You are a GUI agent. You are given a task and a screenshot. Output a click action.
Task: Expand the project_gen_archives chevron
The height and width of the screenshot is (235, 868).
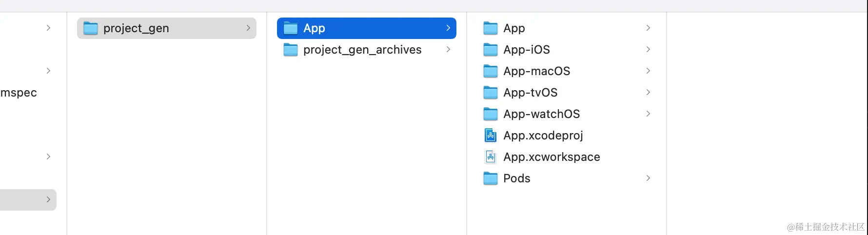[448, 50]
